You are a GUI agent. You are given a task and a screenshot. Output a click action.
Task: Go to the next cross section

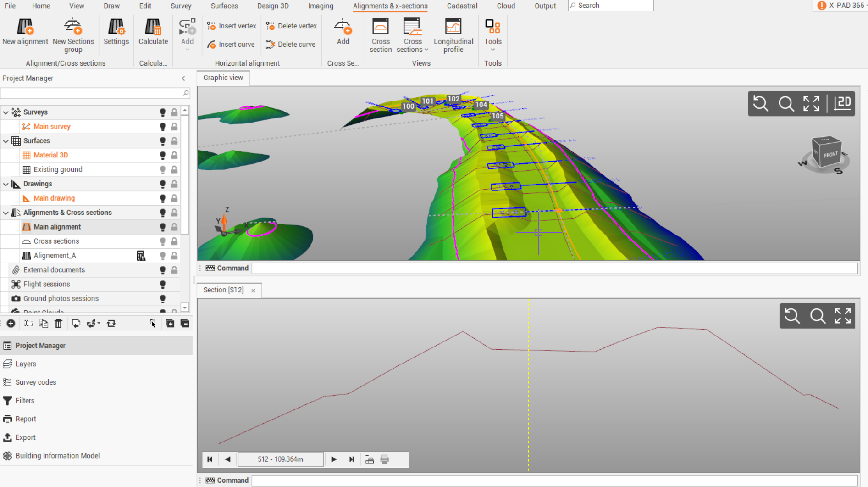point(334,459)
